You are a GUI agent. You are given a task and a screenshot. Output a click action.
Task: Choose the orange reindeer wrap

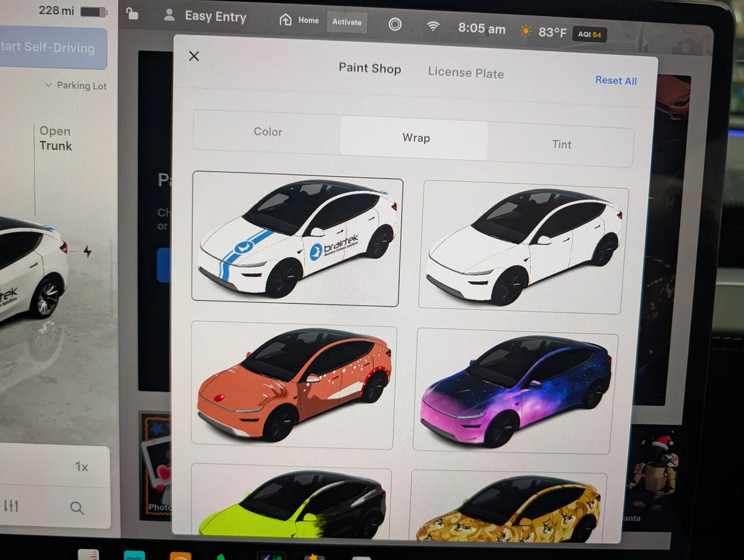[293, 385]
